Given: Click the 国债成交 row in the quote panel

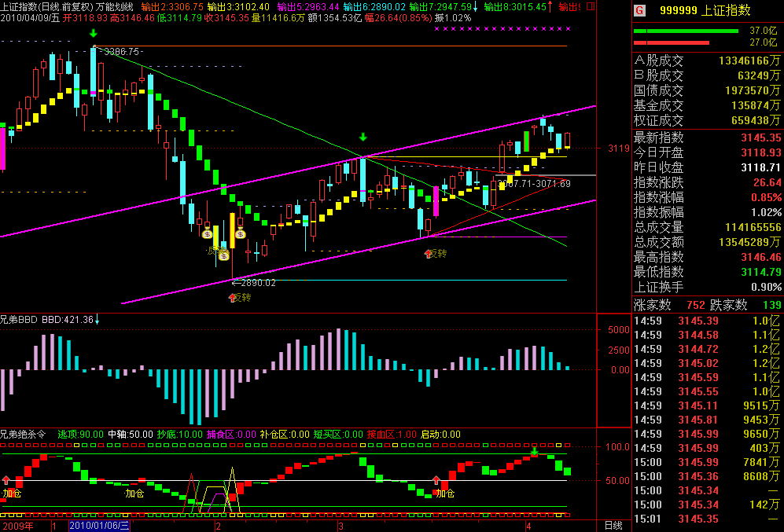Looking at the screenshot, I should click(x=708, y=91).
